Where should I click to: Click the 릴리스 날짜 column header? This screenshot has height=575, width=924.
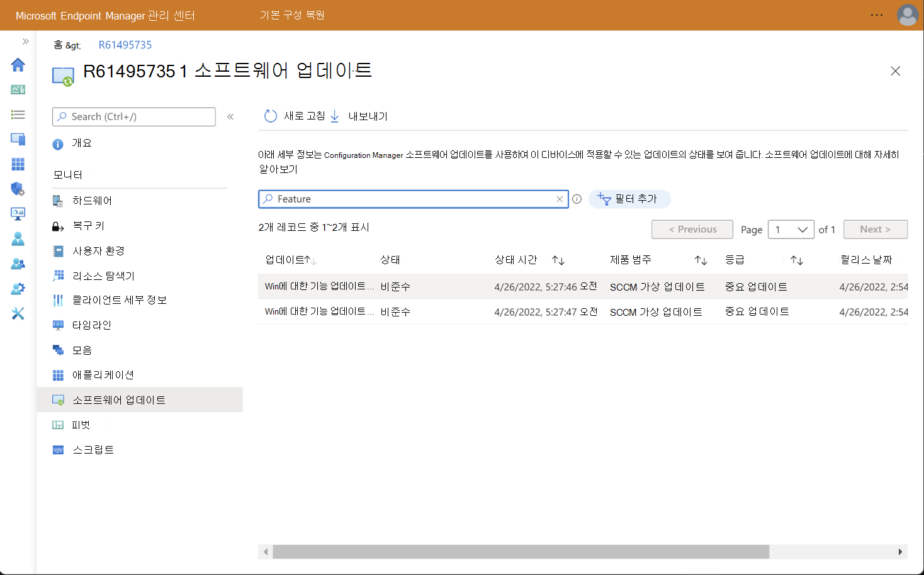point(867,260)
